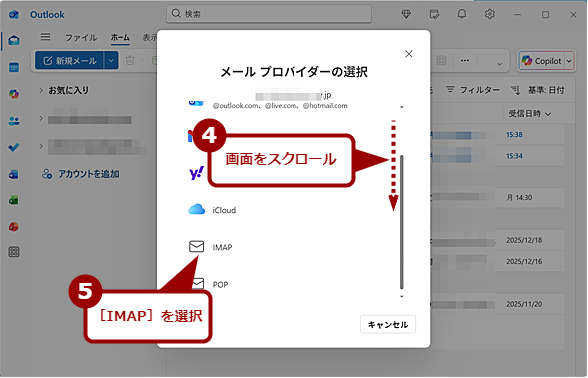588x378 pixels.
Task: Click 新規メール button
Action: coord(69,60)
